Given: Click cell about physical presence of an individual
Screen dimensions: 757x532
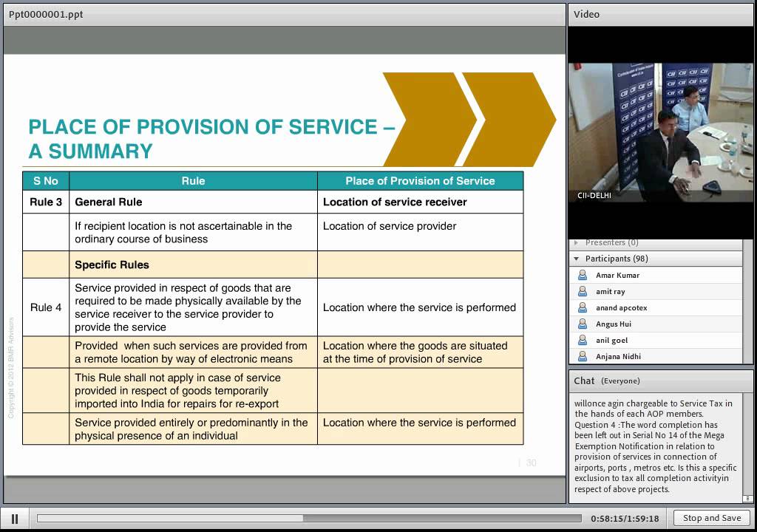Looking at the screenshot, I should [x=193, y=429].
